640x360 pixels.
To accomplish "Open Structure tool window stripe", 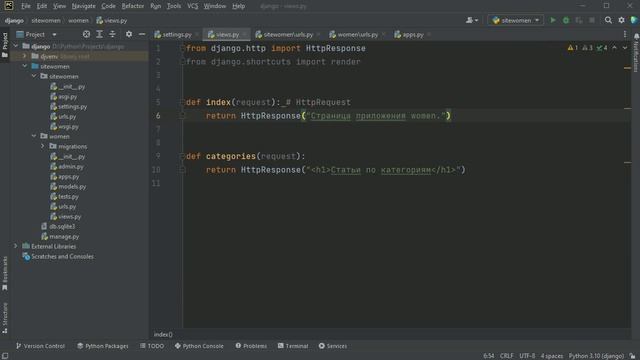I will coord(5,318).
